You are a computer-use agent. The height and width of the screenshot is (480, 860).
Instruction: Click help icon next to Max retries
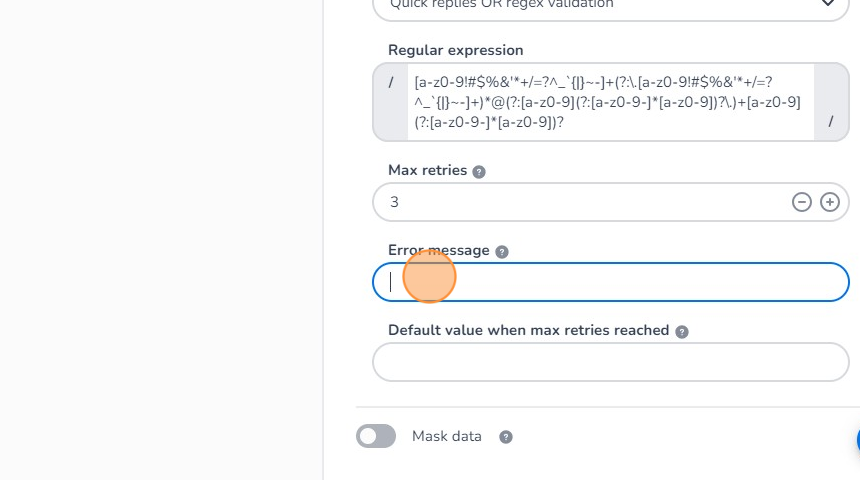[x=479, y=171]
